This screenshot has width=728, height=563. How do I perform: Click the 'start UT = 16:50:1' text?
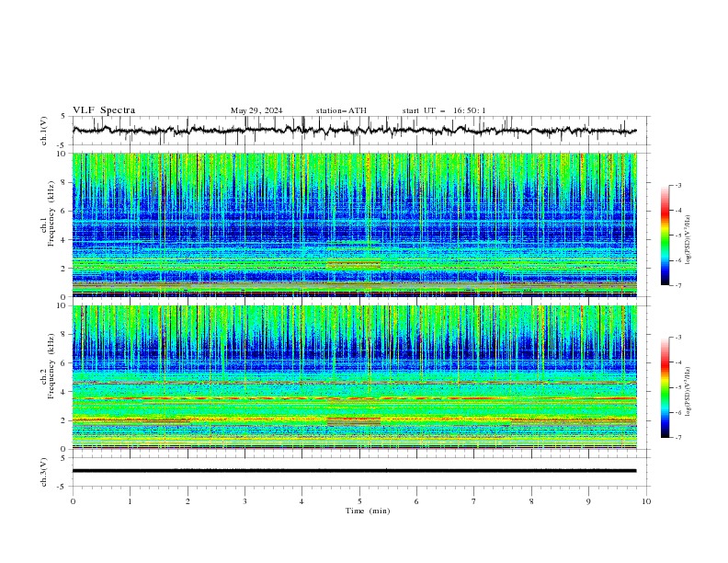pos(444,110)
